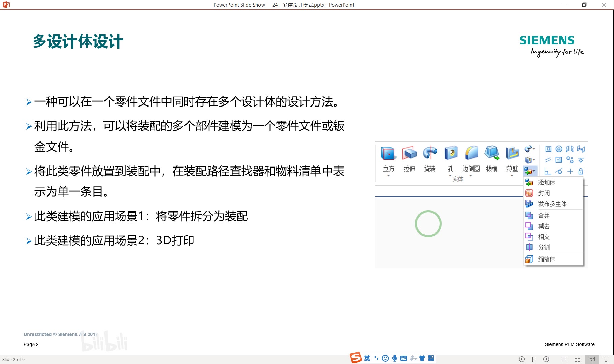Image resolution: width=614 pixels, height=364 pixels.
Task: Click the lock constraint icon
Action: pos(581,171)
